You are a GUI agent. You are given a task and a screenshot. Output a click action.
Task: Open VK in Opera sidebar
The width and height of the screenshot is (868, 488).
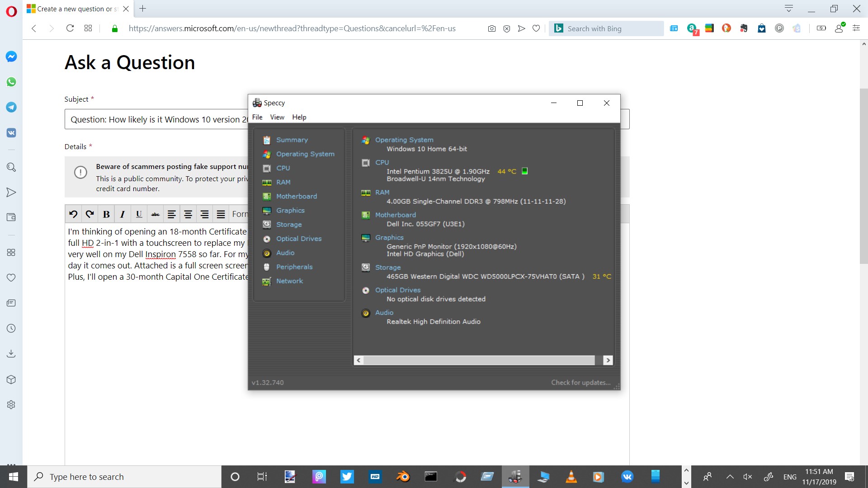11,133
